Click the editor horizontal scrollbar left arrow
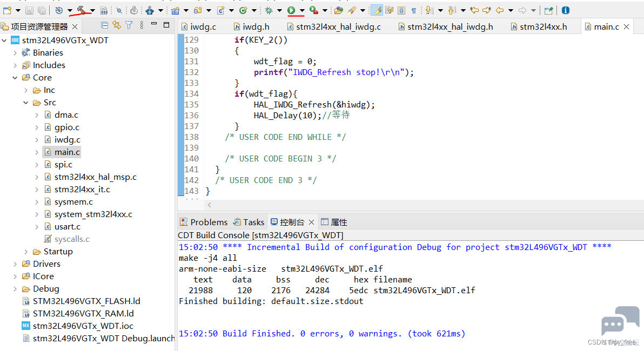Screen dimensions: 644x351 click(210, 205)
